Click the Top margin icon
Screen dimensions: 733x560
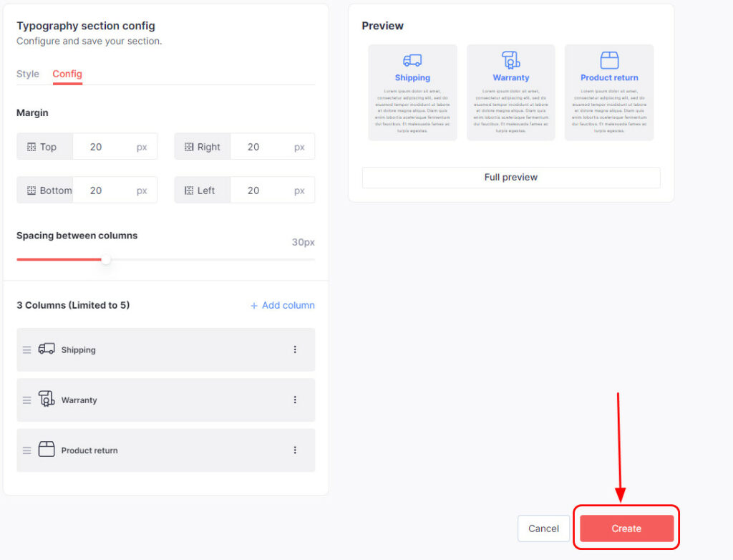pos(31,147)
